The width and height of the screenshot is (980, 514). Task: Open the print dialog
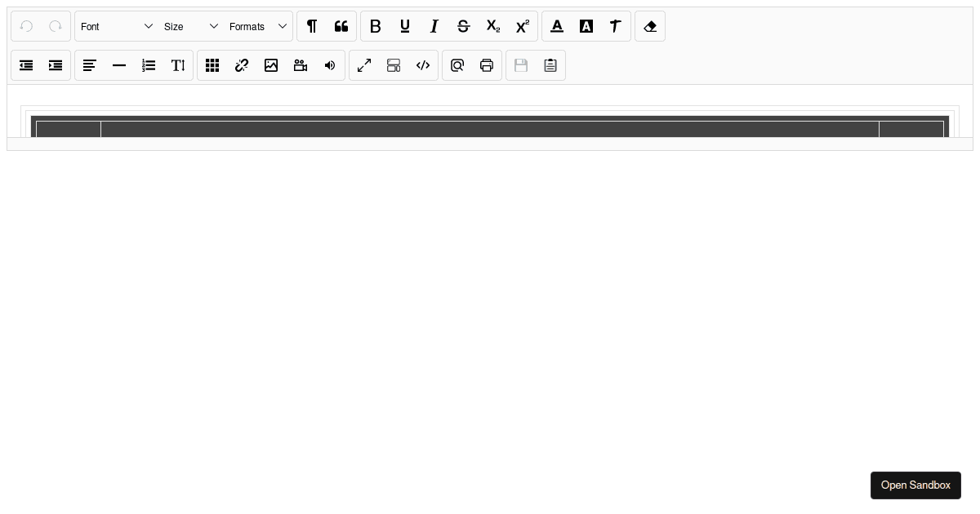(487, 65)
